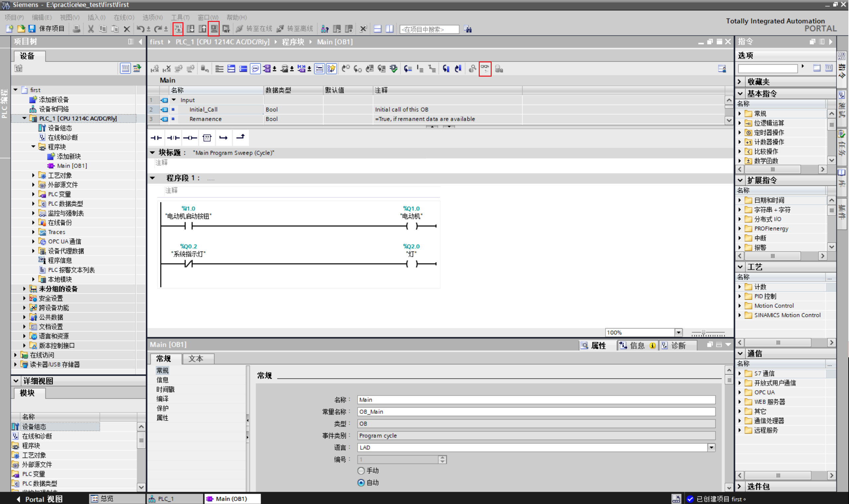
Task: Insert an empty box instruction
Action: coord(207,138)
